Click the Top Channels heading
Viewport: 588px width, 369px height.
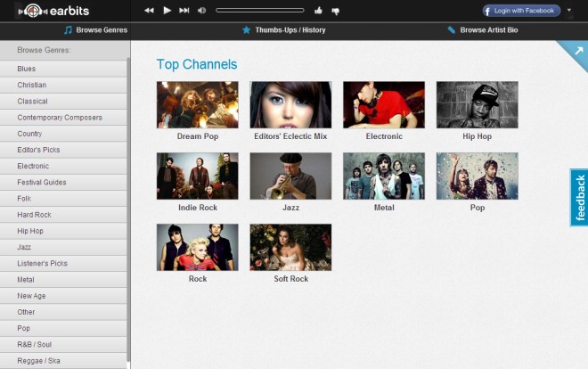click(197, 64)
